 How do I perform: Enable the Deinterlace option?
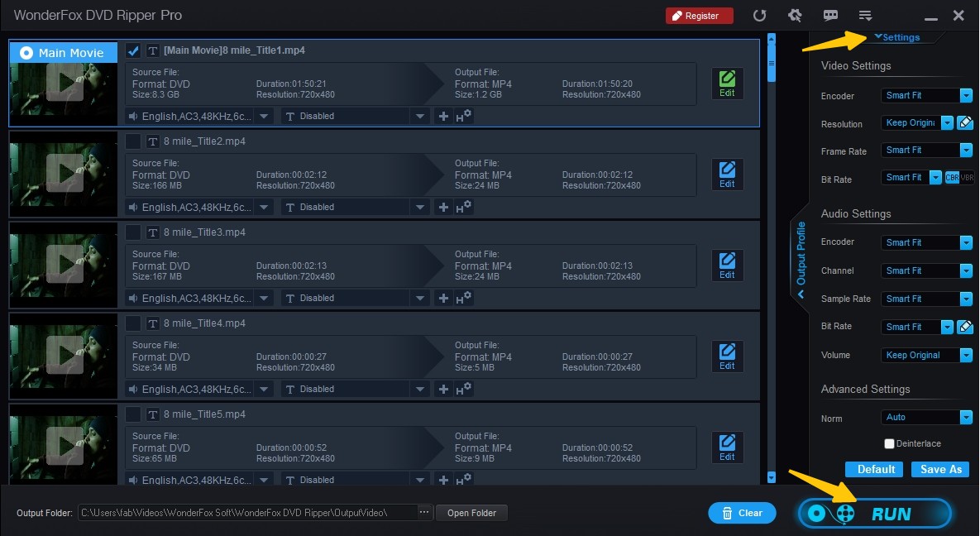[x=889, y=443]
